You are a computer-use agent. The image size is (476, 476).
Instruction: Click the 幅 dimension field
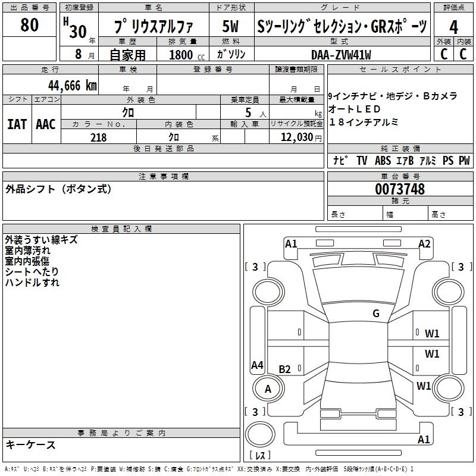tap(406, 214)
